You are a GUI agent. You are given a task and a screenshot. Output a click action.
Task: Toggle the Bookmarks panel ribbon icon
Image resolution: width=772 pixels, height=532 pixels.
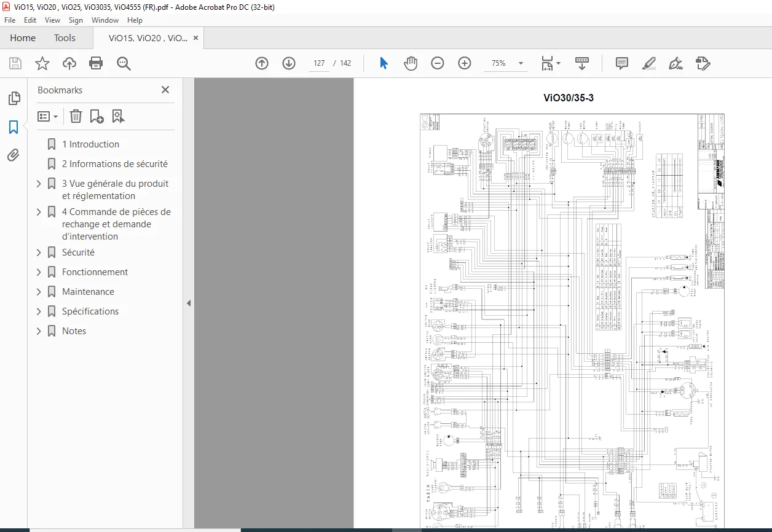point(14,127)
